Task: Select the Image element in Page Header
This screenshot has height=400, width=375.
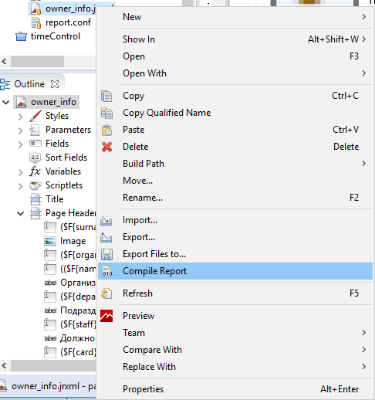Action: tap(73, 241)
